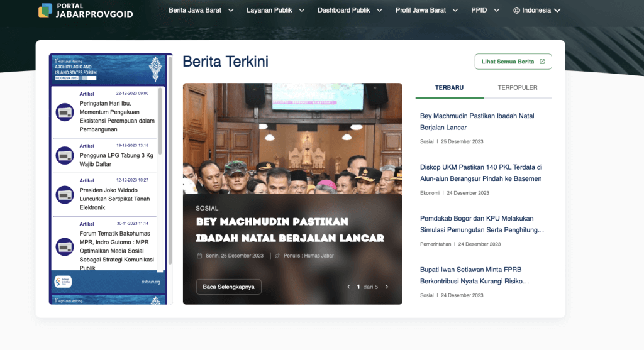The width and height of the screenshot is (644, 350).
Task: Switch to TERPOPULER tab
Action: (518, 88)
